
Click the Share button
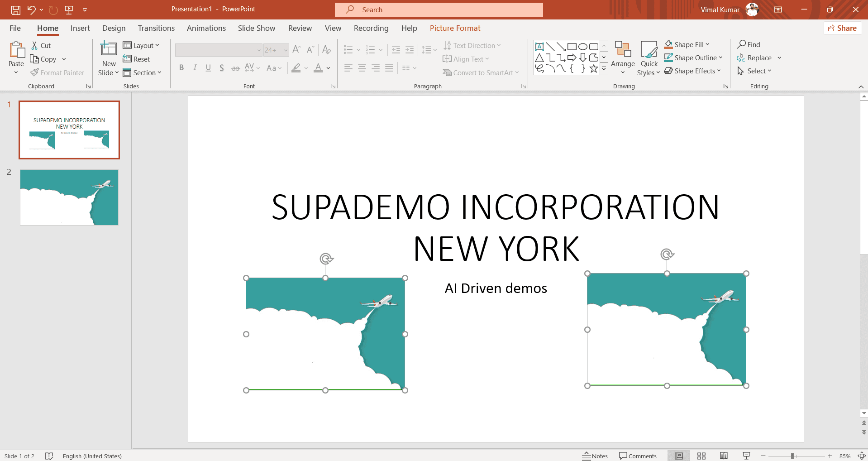pyautogui.click(x=842, y=28)
